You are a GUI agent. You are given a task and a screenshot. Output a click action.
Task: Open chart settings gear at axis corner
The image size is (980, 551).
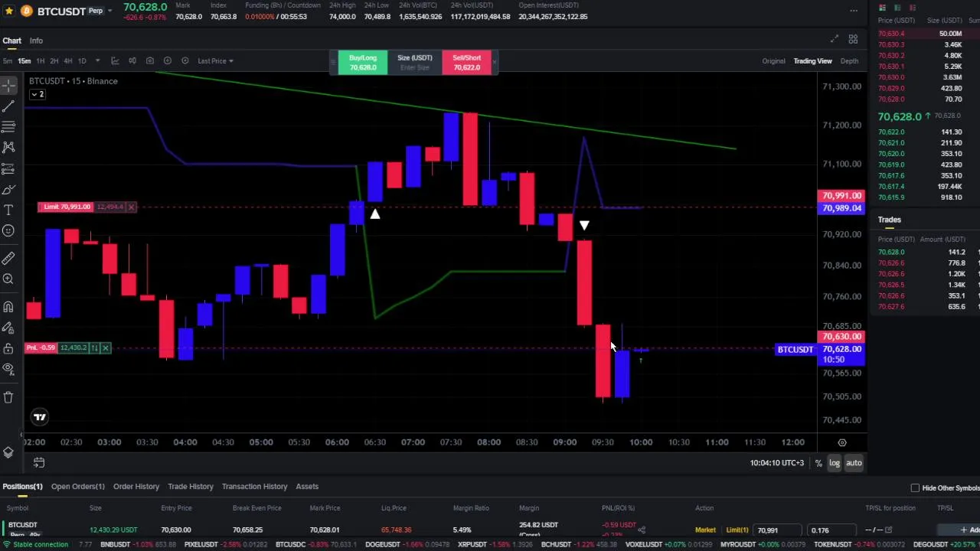[x=842, y=442]
